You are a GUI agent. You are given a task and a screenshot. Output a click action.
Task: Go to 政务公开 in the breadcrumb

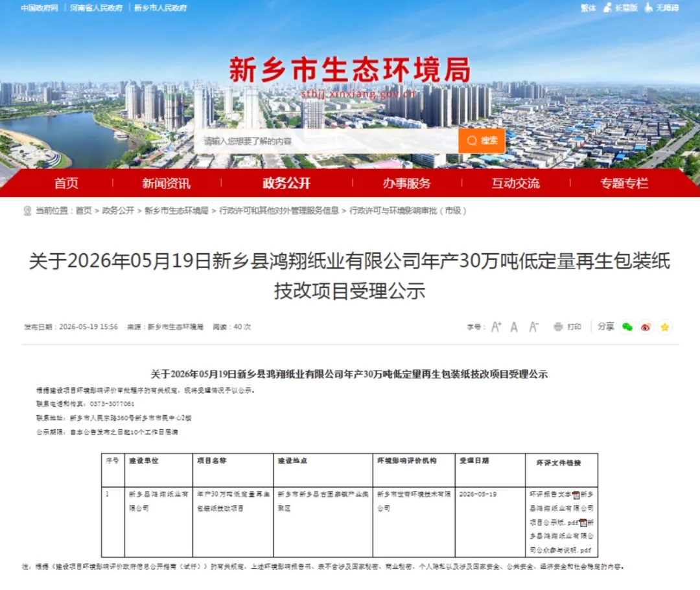pyautogui.click(x=118, y=210)
